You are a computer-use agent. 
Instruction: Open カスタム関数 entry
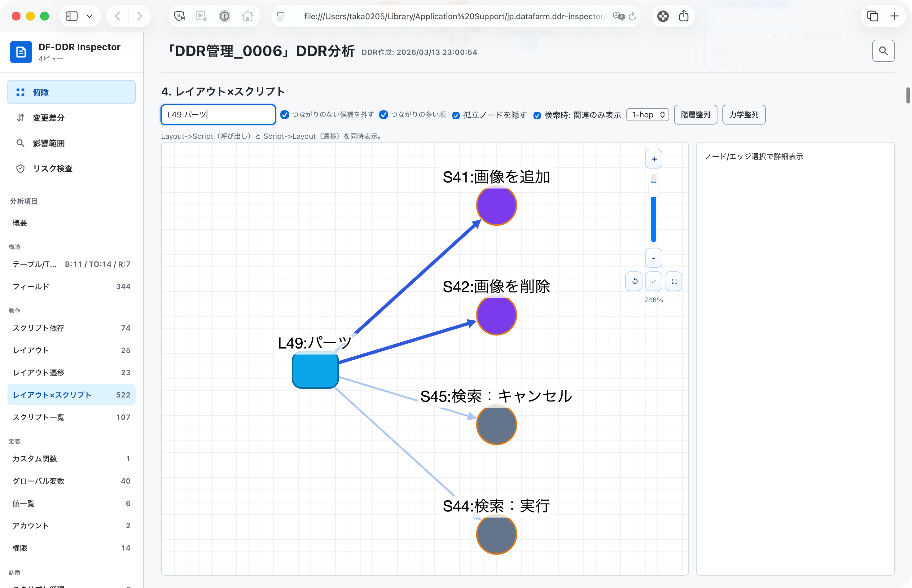click(x=71, y=459)
